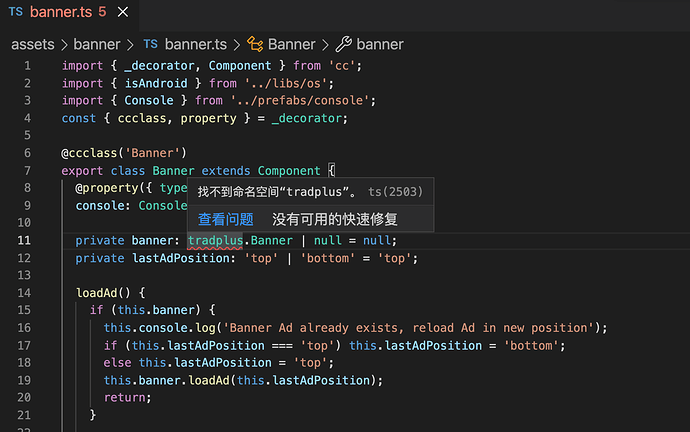Click the TS icon in the breadcrumb path
This screenshot has height=432, width=690.
pyautogui.click(x=151, y=44)
